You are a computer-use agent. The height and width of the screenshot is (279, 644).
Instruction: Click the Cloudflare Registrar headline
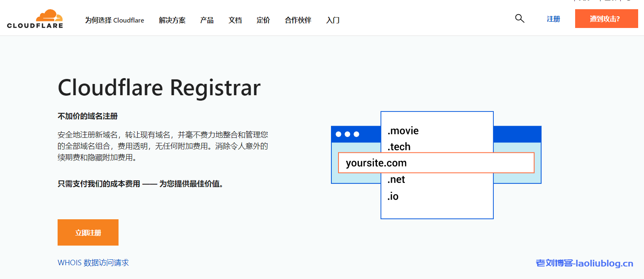tap(159, 87)
